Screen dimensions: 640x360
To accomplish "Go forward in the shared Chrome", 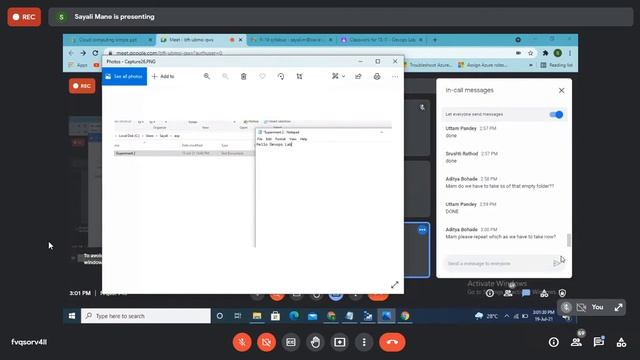I will click(83, 53).
